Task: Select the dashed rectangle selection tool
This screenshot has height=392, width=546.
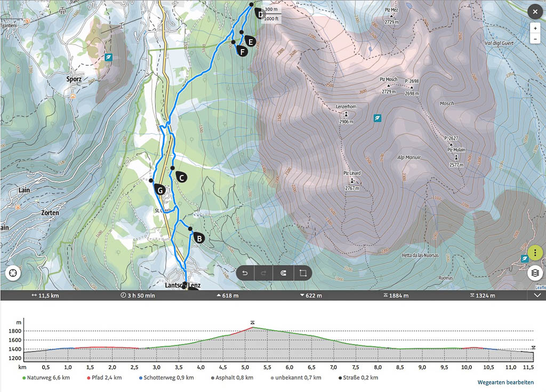Action: pos(303,274)
